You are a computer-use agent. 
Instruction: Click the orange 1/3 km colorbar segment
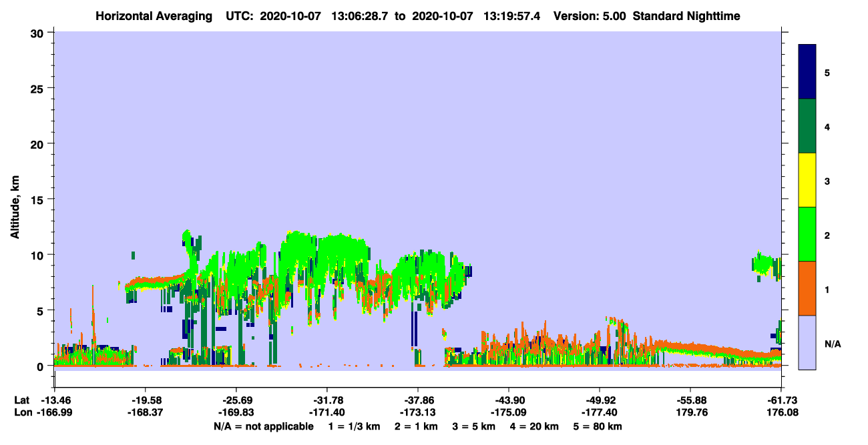[x=807, y=288]
